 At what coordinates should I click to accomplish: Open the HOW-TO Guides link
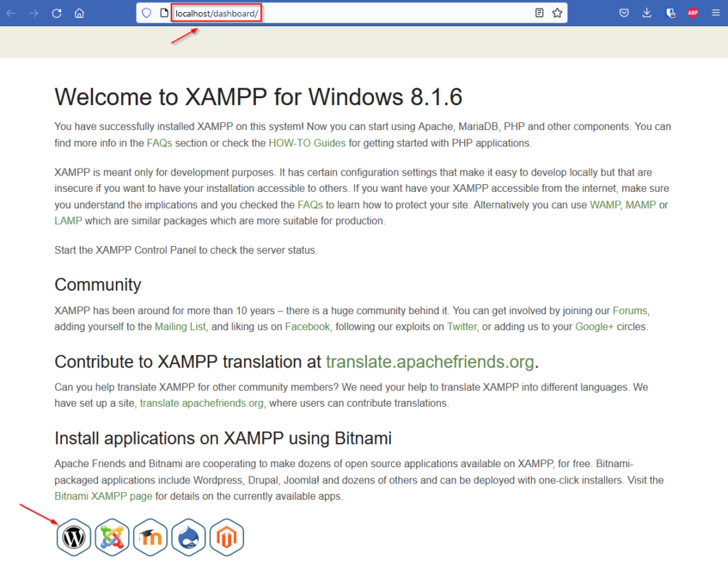pyautogui.click(x=307, y=143)
